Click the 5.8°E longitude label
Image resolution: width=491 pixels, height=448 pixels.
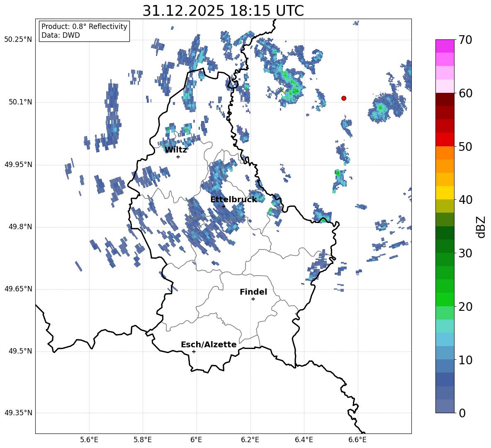(x=143, y=440)
